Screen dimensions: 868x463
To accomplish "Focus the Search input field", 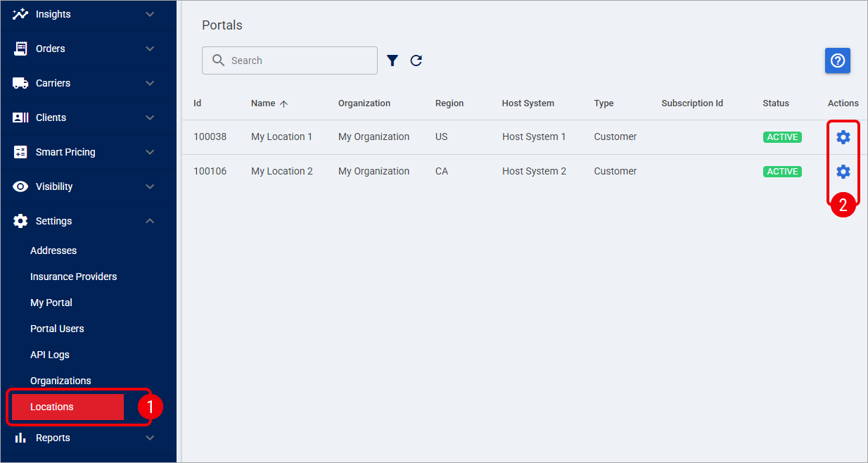I will [290, 61].
